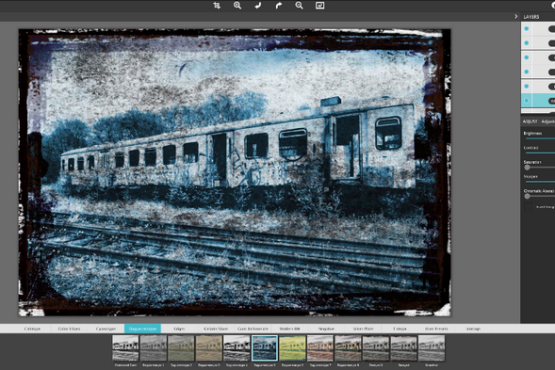Toggle visibility dot of the fourth layer

click(526, 72)
